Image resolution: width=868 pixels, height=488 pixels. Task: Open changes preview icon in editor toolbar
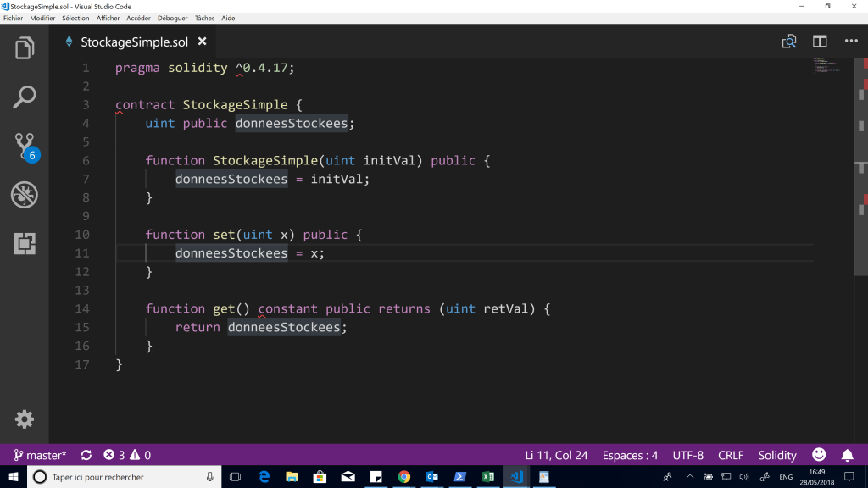[789, 42]
